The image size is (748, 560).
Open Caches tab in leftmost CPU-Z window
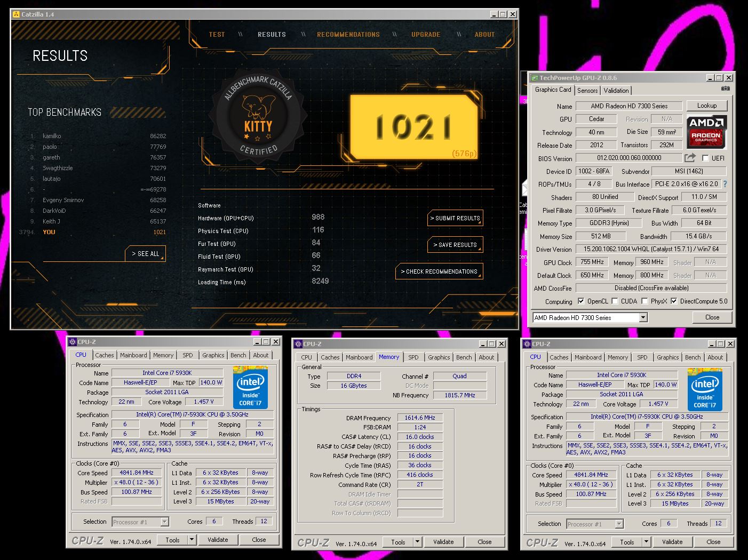point(105,355)
